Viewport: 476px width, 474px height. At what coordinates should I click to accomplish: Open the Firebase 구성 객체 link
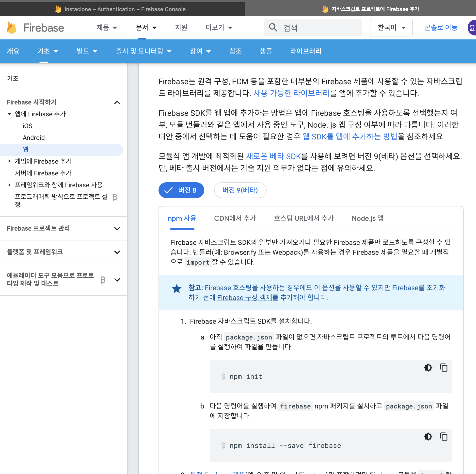click(244, 298)
